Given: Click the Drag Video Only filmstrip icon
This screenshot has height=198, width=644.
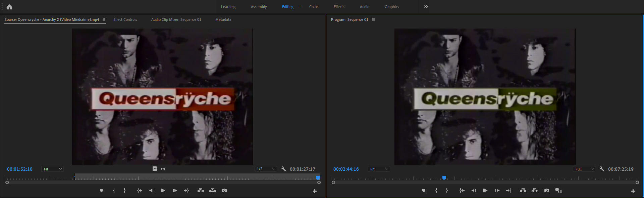Looking at the screenshot, I should click(155, 169).
